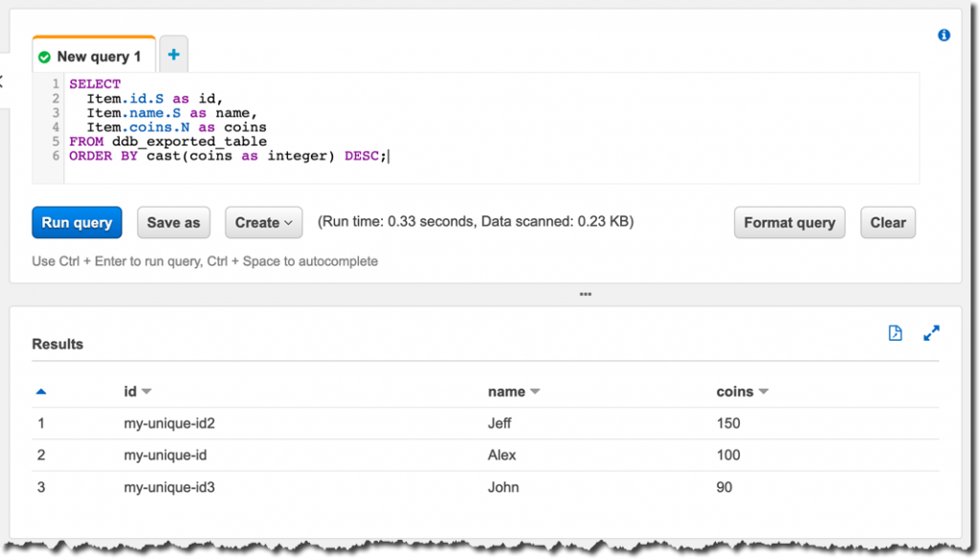This screenshot has width=980, height=560.
Task: Click the ellipsis panel resize handle
Action: click(585, 295)
